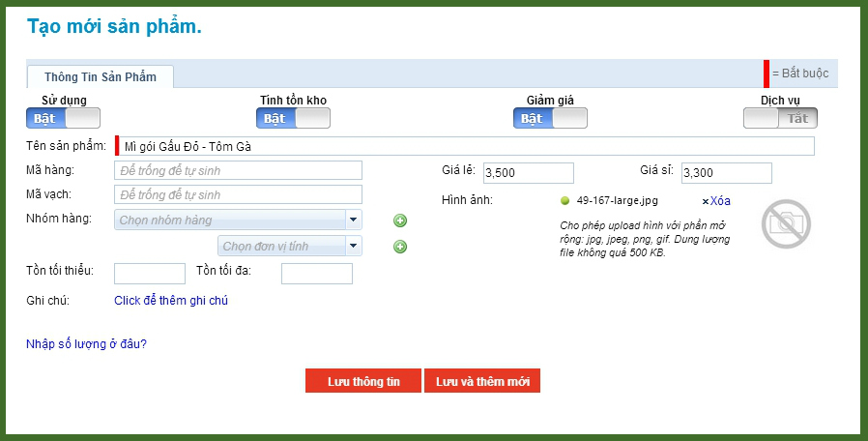Click the no-image camera placeholder icon
The width and height of the screenshot is (868, 441).
[x=785, y=223]
